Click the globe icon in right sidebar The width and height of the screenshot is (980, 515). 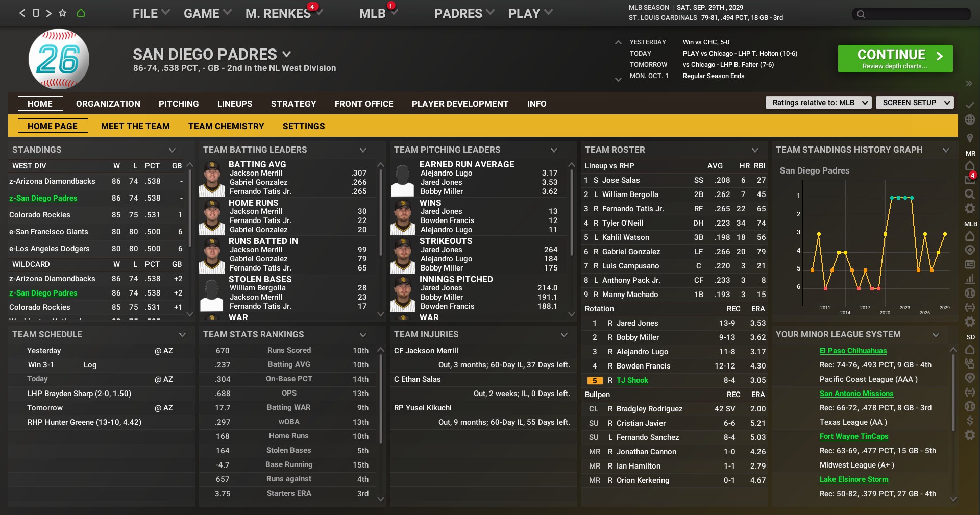pos(970,119)
